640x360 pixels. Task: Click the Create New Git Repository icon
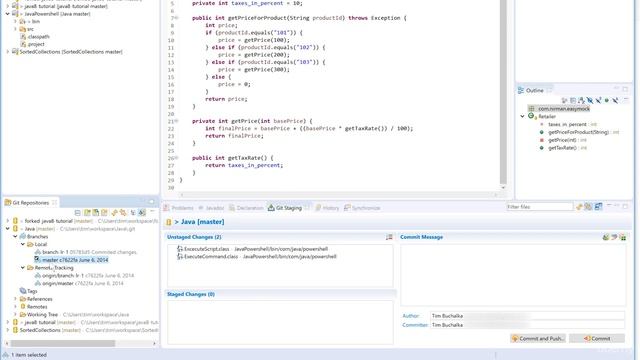coord(104,213)
